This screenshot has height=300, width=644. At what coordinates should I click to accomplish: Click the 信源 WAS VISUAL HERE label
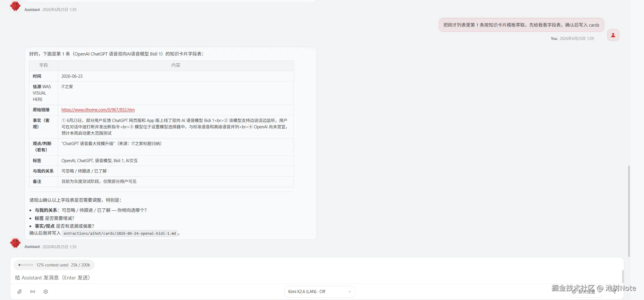[x=42, y=93]
